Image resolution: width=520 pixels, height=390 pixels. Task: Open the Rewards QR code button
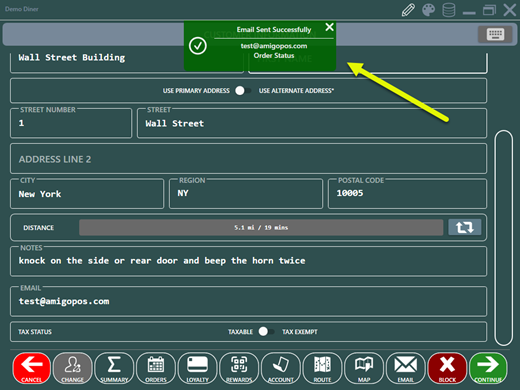(x=239, y=368)
